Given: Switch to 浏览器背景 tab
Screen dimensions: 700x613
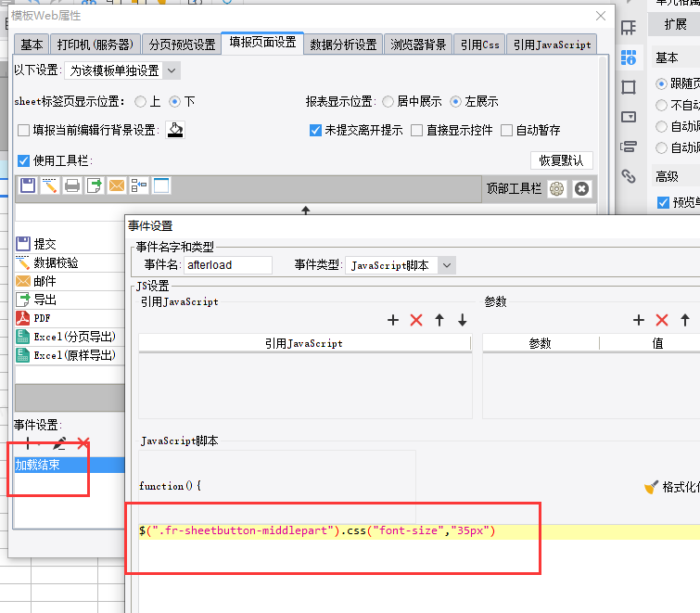Looking at the screenshot, I should tap(418, 45).
